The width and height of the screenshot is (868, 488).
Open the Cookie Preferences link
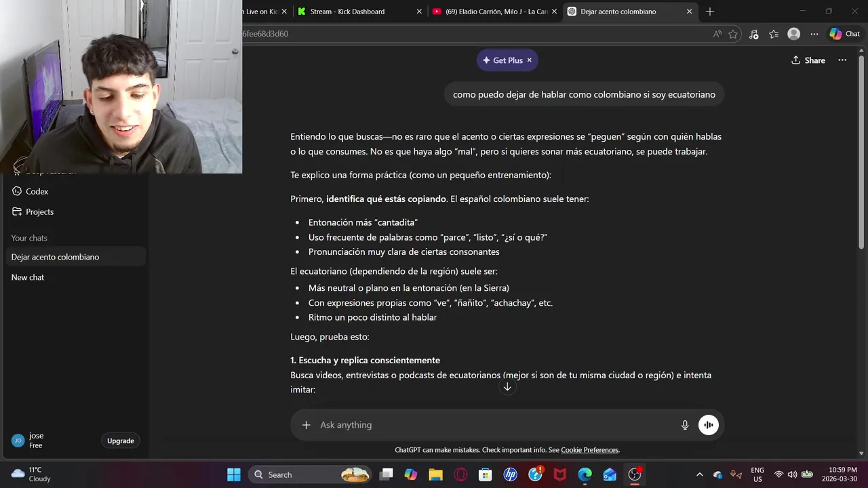point(589,450)
